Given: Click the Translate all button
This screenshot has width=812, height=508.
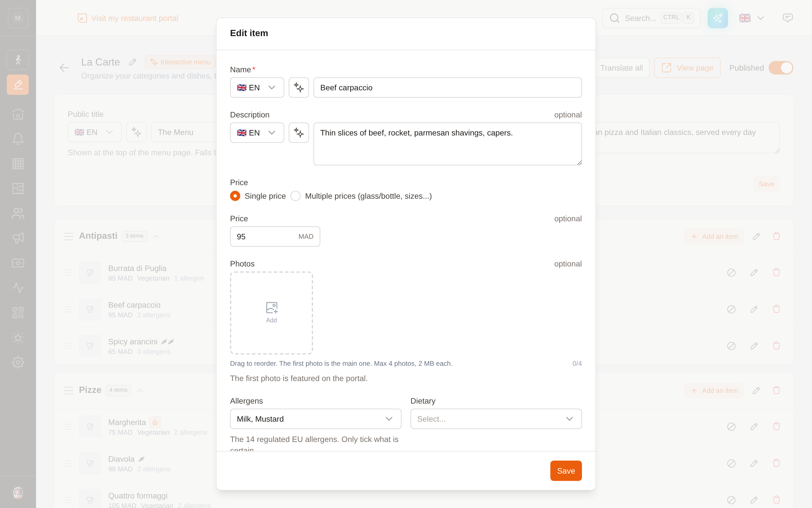Looking at the screenshot, I should pos(621,68).
